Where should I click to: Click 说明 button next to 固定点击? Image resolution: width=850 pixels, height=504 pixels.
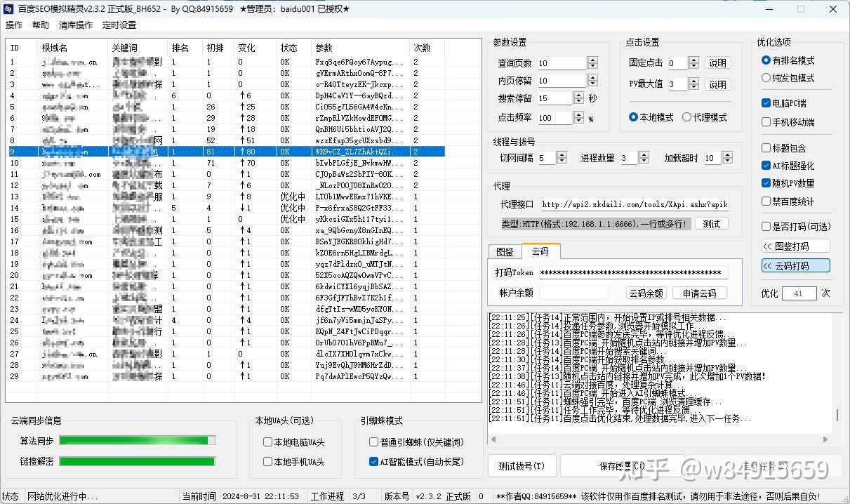pos(717,63)
